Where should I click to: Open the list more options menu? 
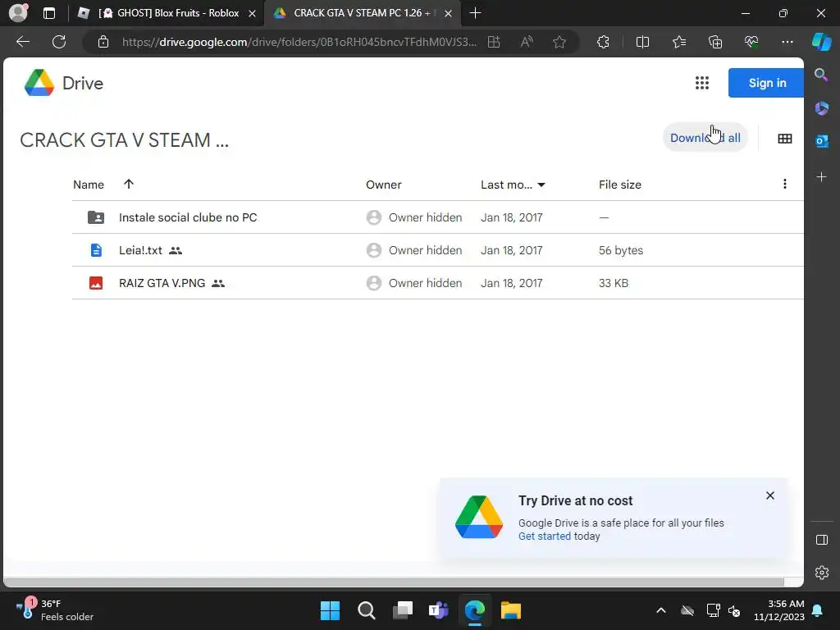pyautogui.click(x=784, y=185)
